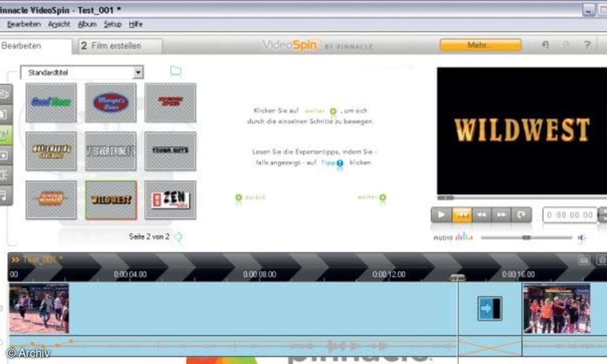This screenshot has width=607, height=364.
Task: Click the mute speaker icon
Action: 582,238
